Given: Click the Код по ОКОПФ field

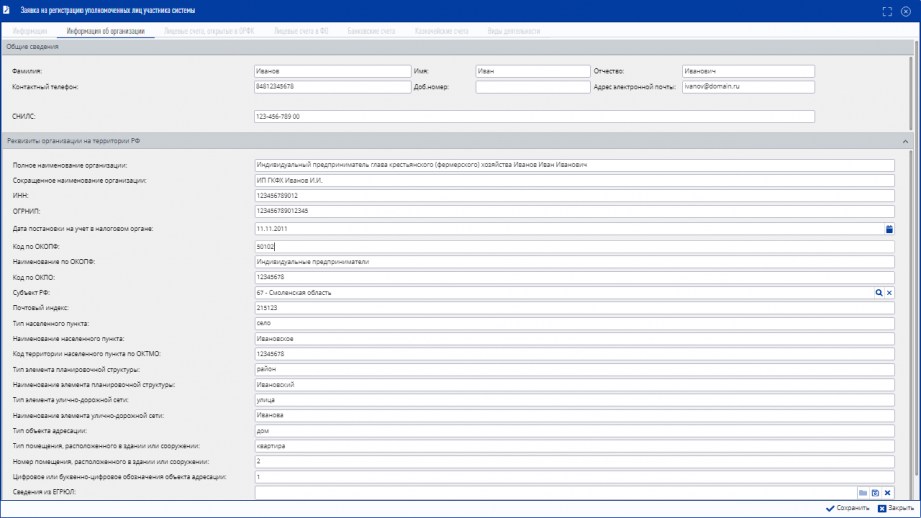Looking at the screenshot, I should tap(574, 247).
